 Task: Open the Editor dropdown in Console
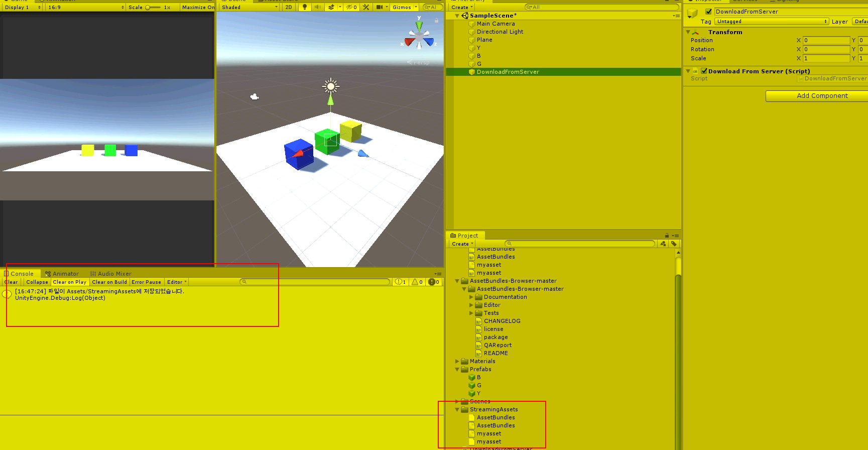tap(177, 282)
